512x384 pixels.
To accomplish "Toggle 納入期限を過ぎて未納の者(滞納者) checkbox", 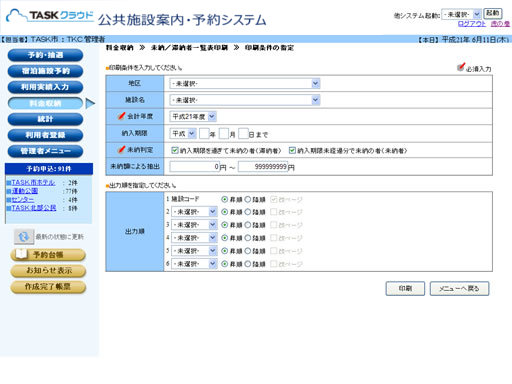I will click(175, 151).
